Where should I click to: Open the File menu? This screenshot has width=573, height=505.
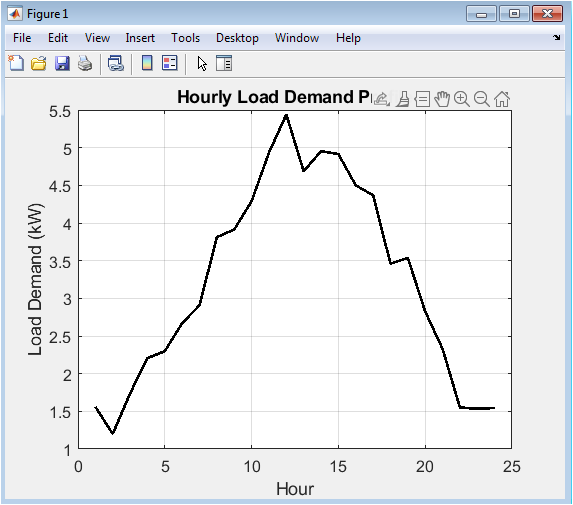tap(22, 38)
